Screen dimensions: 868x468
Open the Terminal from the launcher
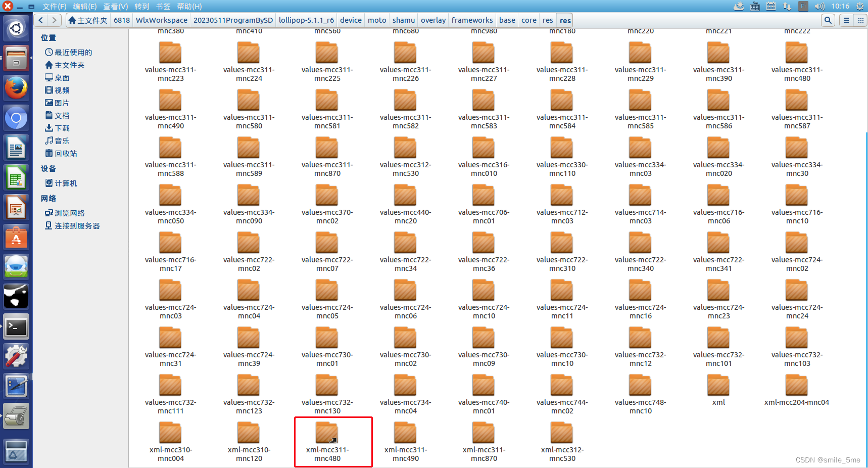coord(16,327)
